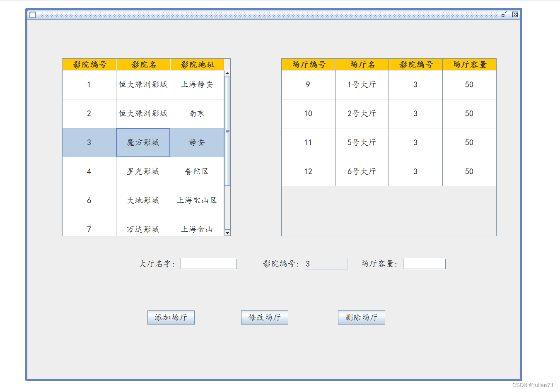Click the 影院地址 column header

(x=197, y=65)
